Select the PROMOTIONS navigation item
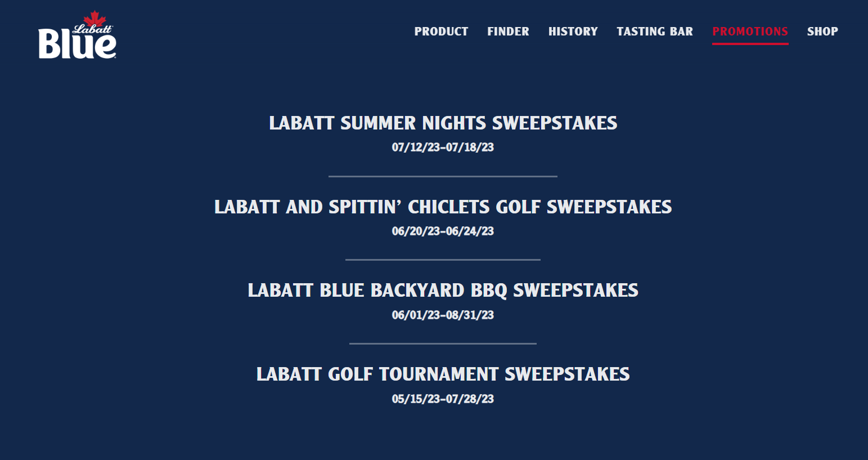This screenshot has width=868, height=460. tap(750, 32)
